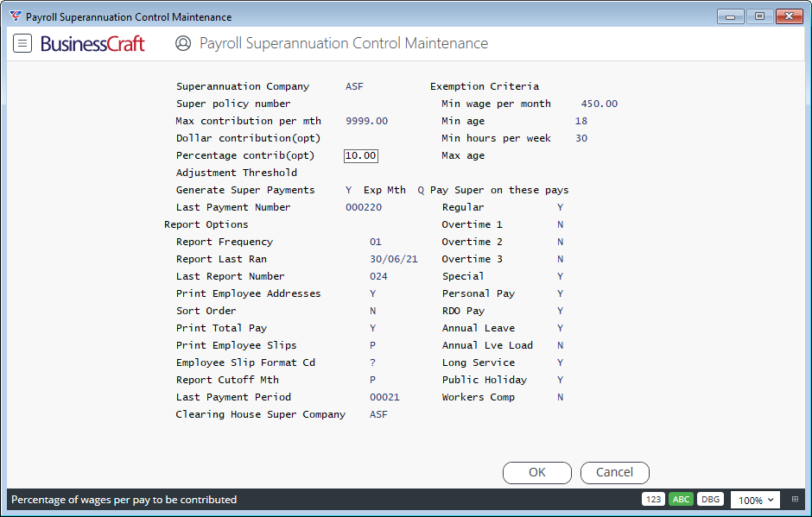Viewport: 812px width, 517px height.
Task: Click the Annual Lve Load N value
Action: [x=561, y=345]
